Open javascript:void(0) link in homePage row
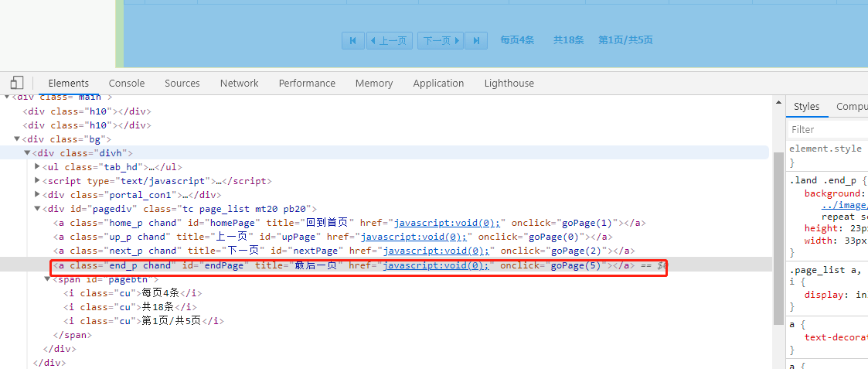 pyautogui.click(x=447, y=223)
